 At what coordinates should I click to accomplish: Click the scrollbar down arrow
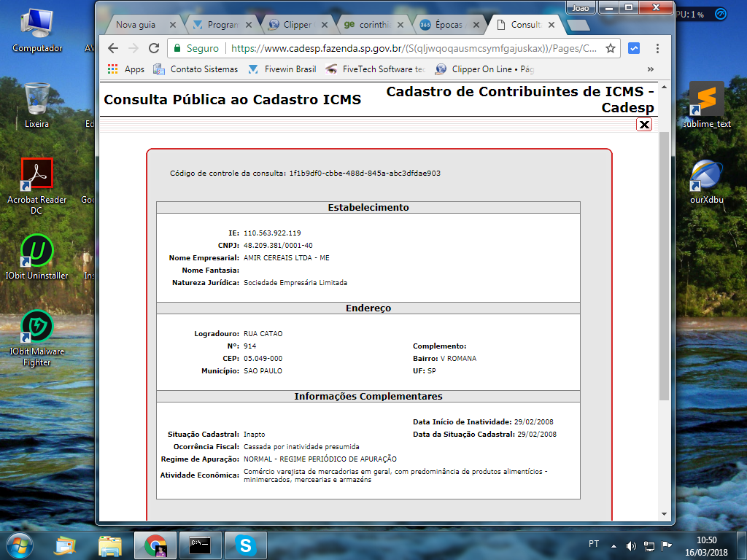(664, 514)
